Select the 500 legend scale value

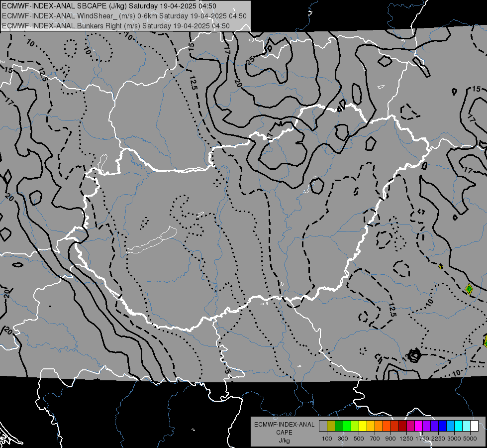click(359, 439)
